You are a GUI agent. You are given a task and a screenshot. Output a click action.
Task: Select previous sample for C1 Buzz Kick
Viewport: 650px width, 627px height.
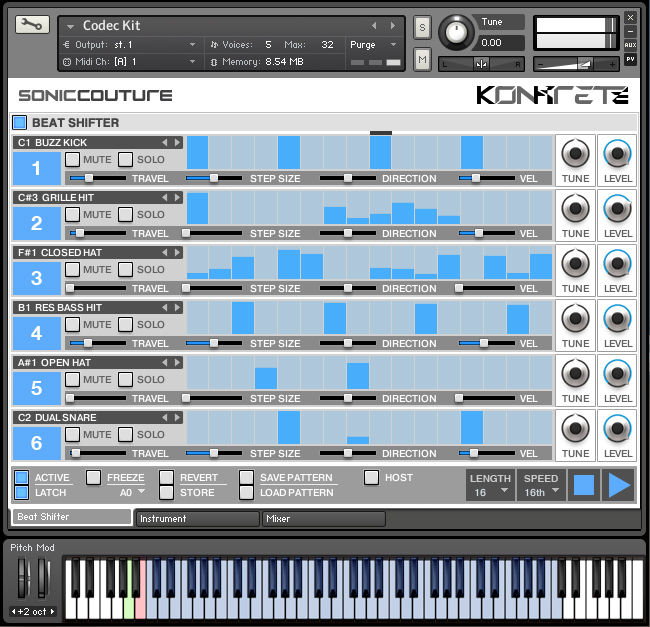pyautogui.click(x=165, y=143)
